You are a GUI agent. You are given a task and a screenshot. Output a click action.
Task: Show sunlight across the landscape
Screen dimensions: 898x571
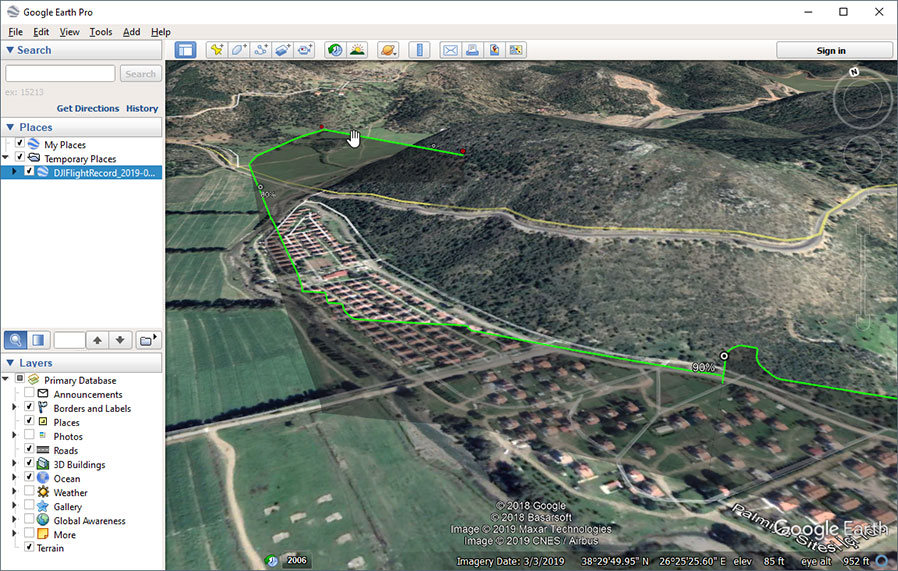357,50
